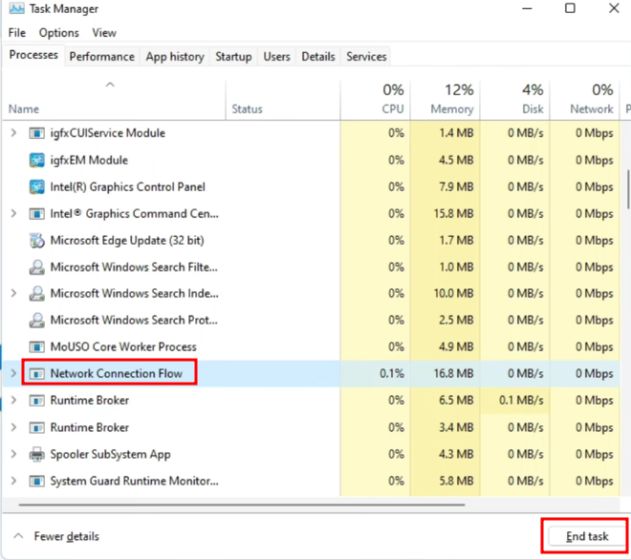Screen dimensions: 631x560
Task: Click the Network Connection Flow process icon
Action: (x=37, y=374)
